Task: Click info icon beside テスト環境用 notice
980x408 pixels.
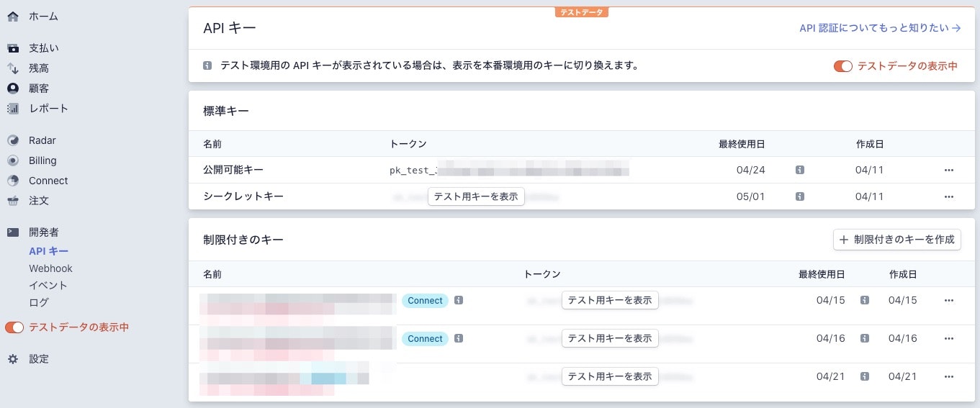Action: point(207,65)
